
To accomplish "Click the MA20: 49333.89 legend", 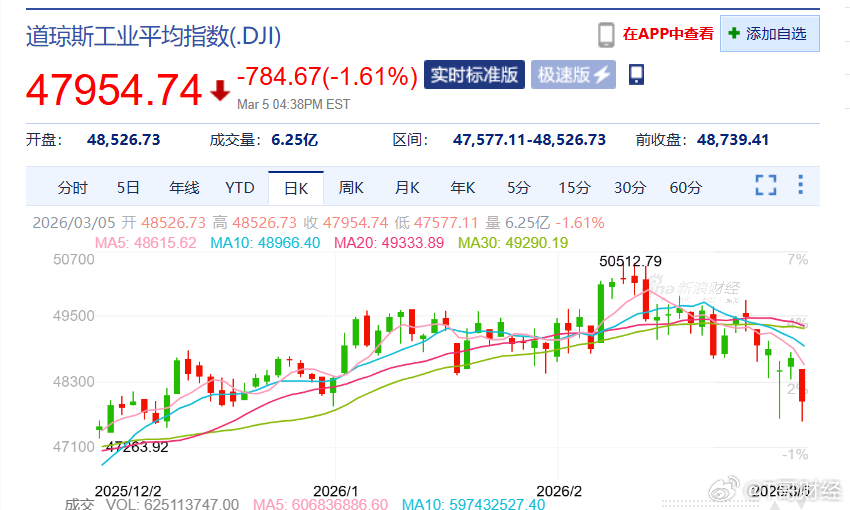I will 389,243.
